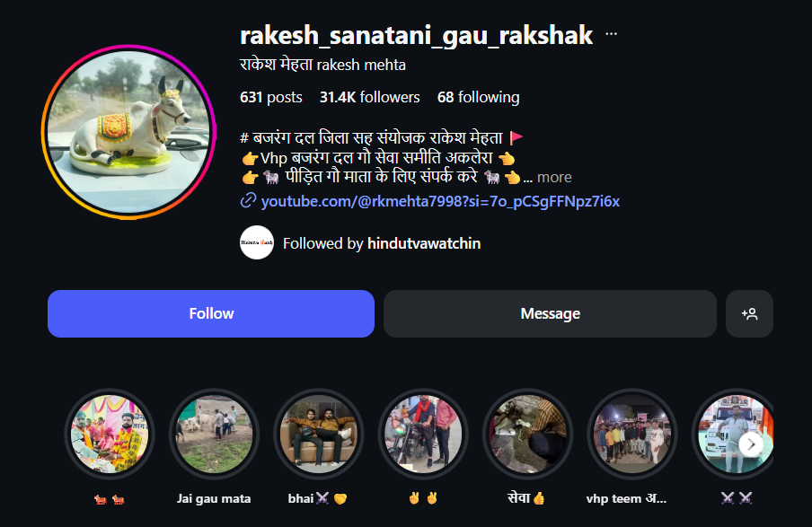Screen dimensions: 812x527
Task: Follow the rakesh_sanatani_gau_rakshak account
Action: coord(211,313)
